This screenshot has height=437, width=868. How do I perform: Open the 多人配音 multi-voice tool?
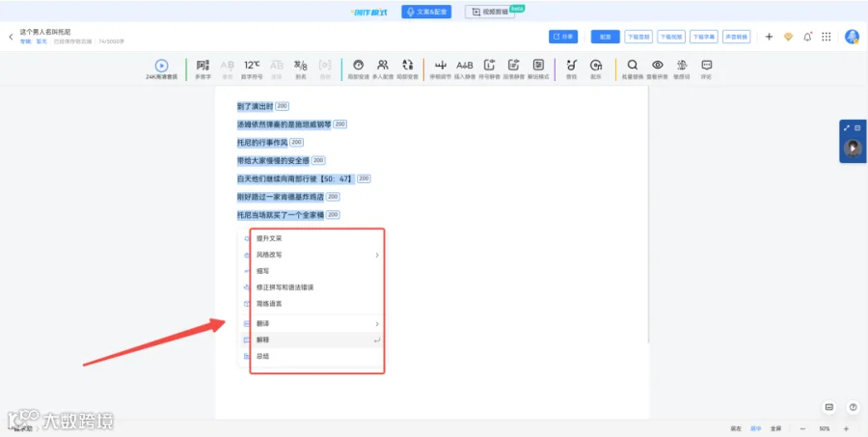point(383,66)
